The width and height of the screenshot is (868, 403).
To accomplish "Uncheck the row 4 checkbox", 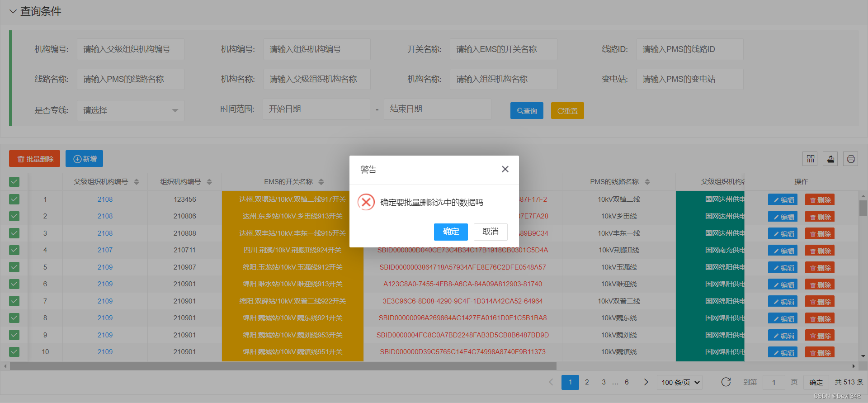I will (14, 250).
